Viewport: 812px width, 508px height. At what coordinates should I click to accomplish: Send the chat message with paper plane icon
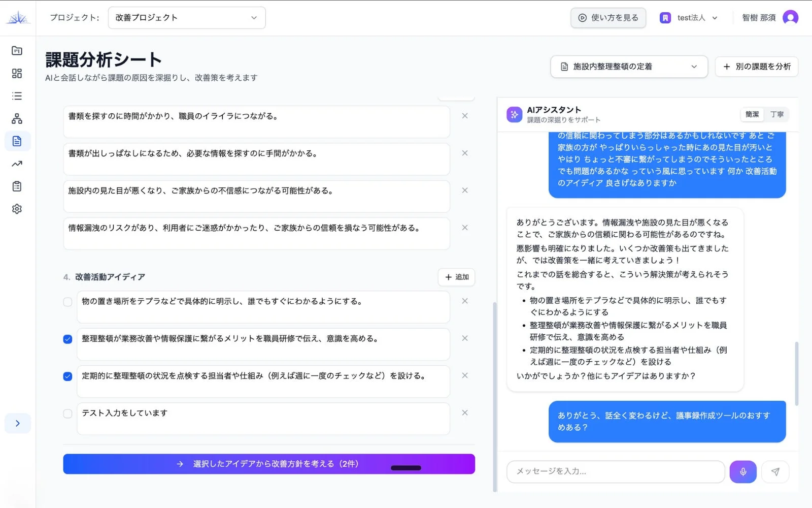(775, 471)
